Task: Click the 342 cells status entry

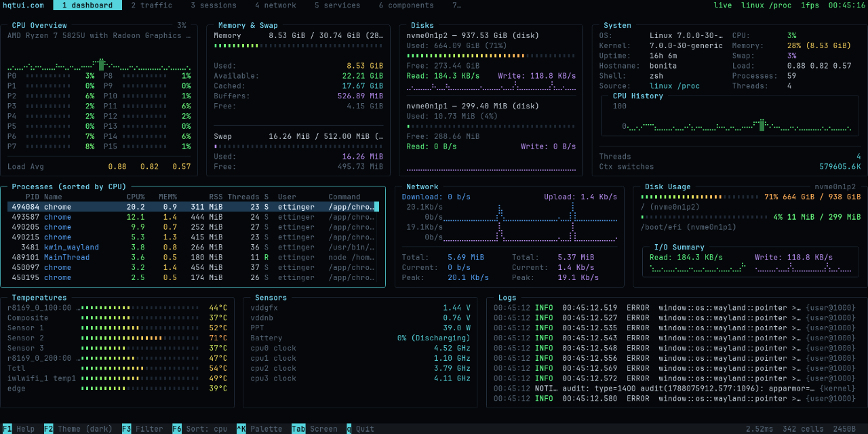Action: coord(803,429)
